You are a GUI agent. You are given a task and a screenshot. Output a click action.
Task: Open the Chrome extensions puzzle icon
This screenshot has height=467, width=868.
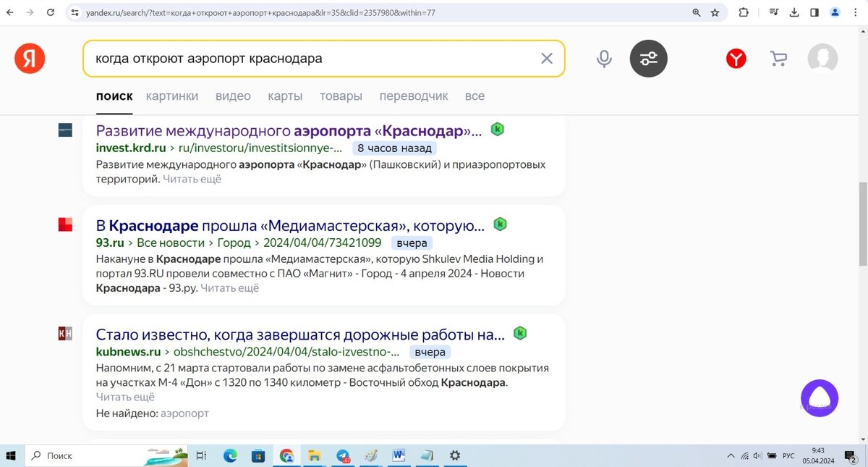744,12
